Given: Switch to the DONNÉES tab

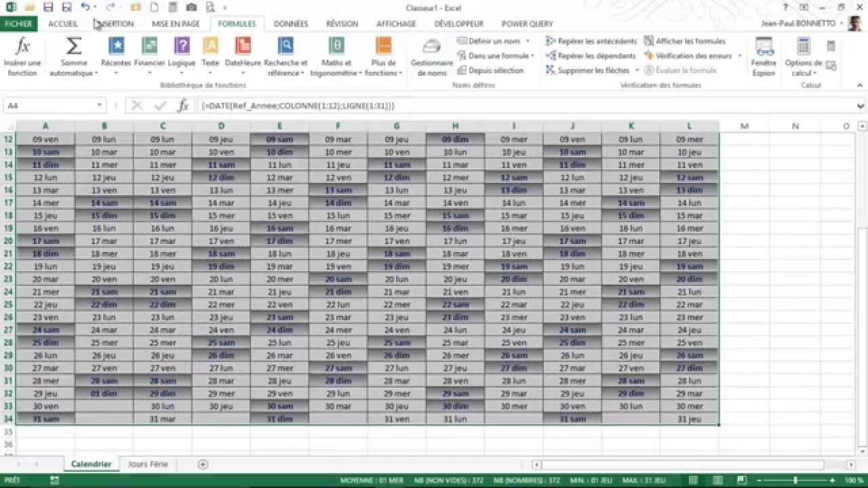Looking at the screenshot, I should pyautogui.click(x=291, y=24).
